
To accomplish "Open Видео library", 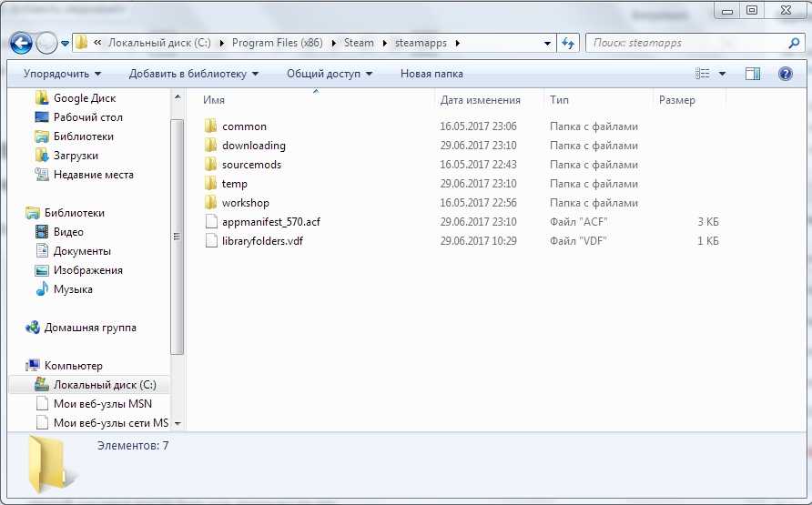I will (68, 232).
